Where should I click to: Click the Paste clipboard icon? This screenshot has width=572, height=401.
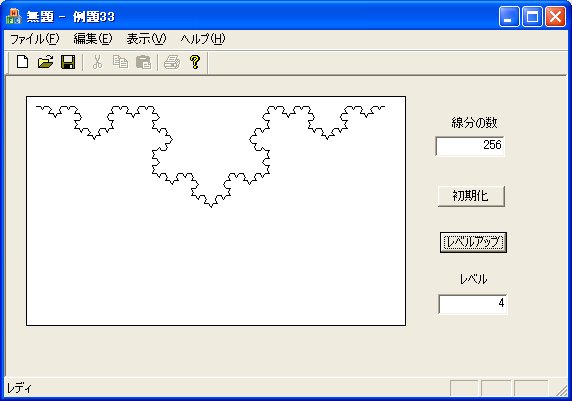coord(143,62)
